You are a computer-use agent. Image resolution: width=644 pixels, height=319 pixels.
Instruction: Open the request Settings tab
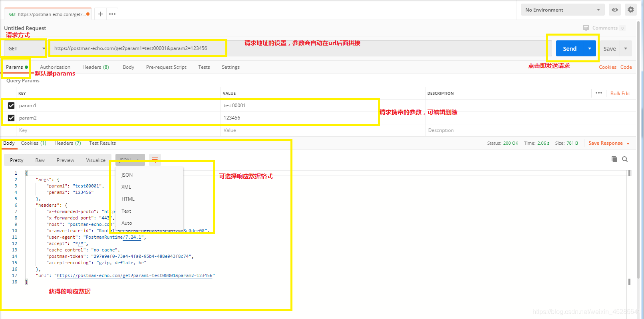pyautogui.click(x=231, y=67)
